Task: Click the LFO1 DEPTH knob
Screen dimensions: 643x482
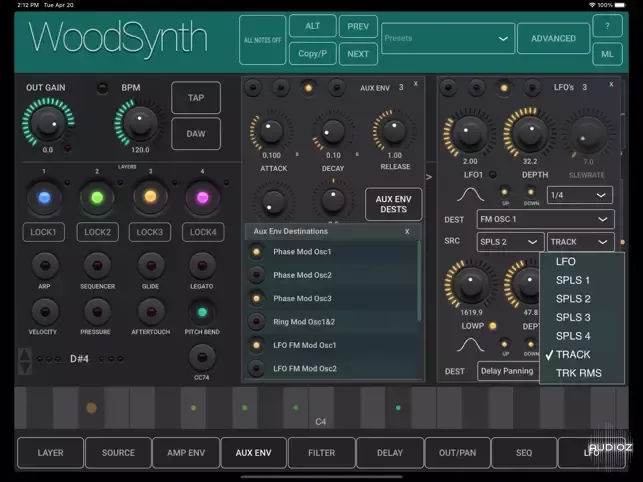Action: [x=530, y=133]
